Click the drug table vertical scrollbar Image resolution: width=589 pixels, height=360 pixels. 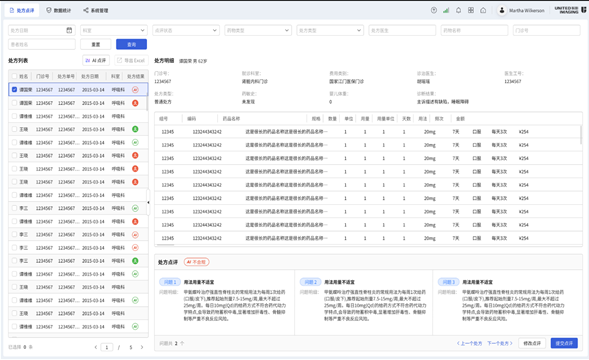coord(581,135)
